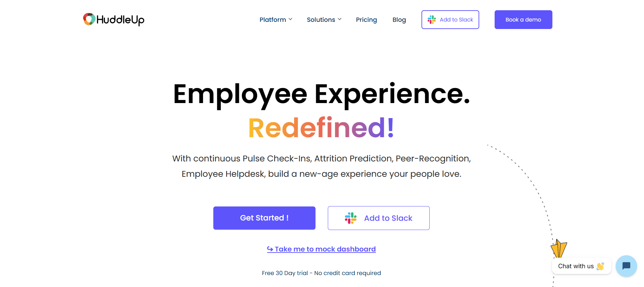Click the yellow paper plane icon
Viewport: 644px width, 287px height.
[x=559, y=248]
